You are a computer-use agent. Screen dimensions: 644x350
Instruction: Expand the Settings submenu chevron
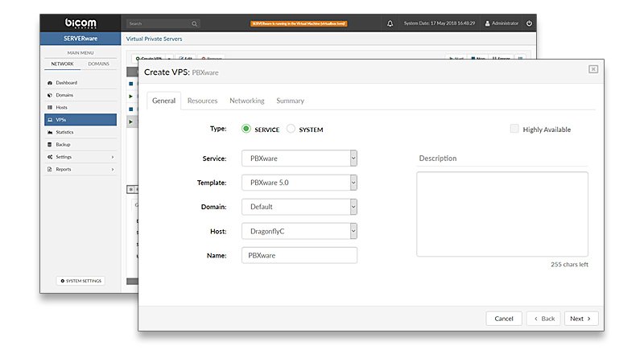click(x=113, y=157)
